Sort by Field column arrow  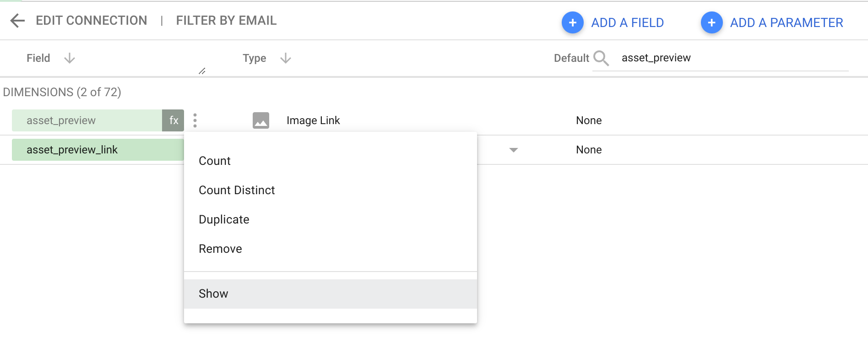(70, 58)
